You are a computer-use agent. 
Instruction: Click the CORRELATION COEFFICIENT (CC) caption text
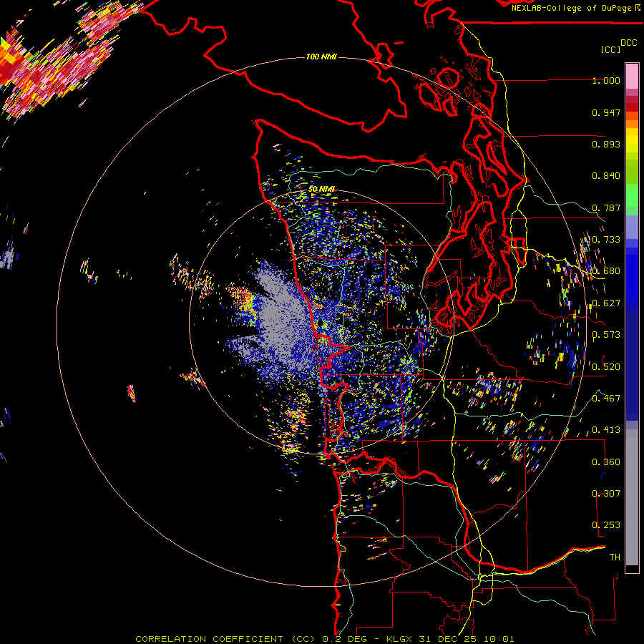pyautogui.click(x=225, y=639)
